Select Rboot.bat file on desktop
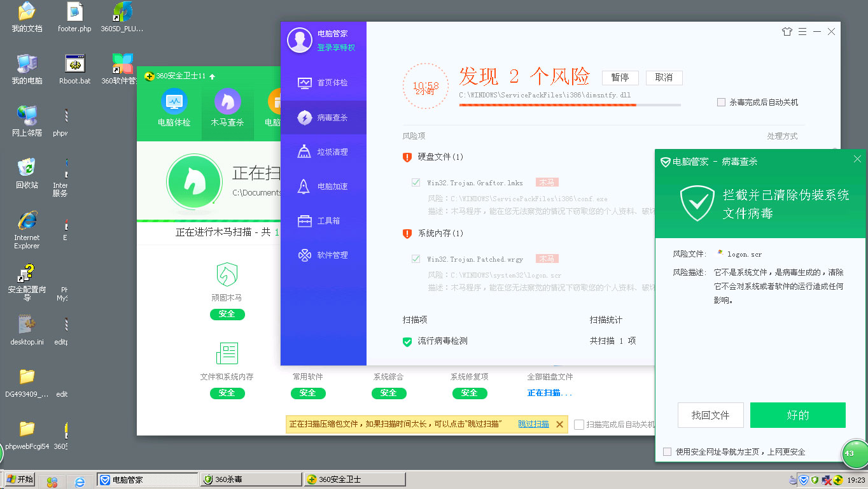The image size is (868, 489). [75, 69]
